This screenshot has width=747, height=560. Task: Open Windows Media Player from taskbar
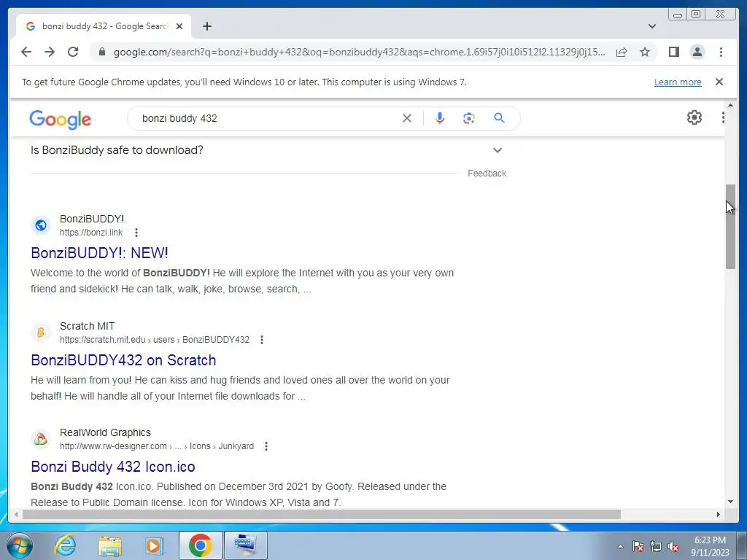pyautogui.click(x=154, y=545)
